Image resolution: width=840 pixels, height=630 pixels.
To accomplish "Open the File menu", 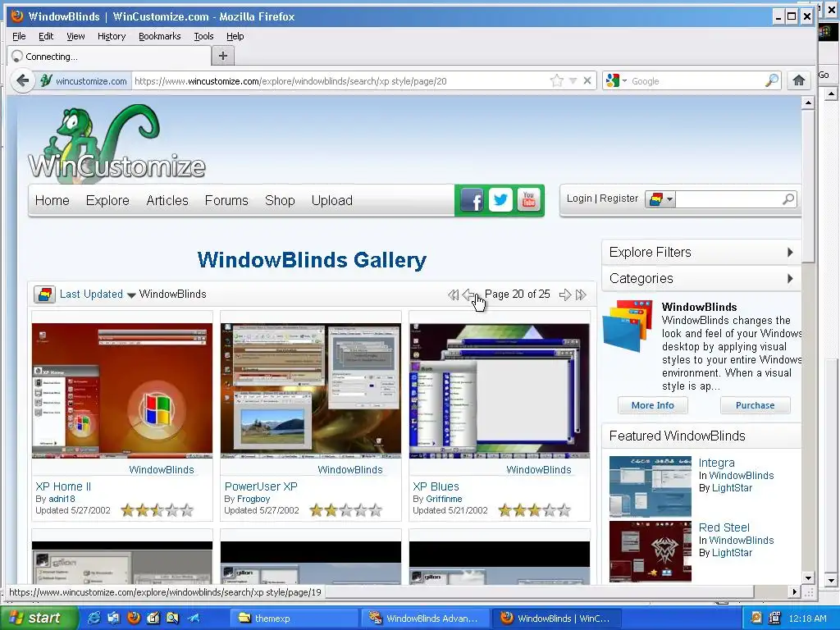I will (19, 36).
